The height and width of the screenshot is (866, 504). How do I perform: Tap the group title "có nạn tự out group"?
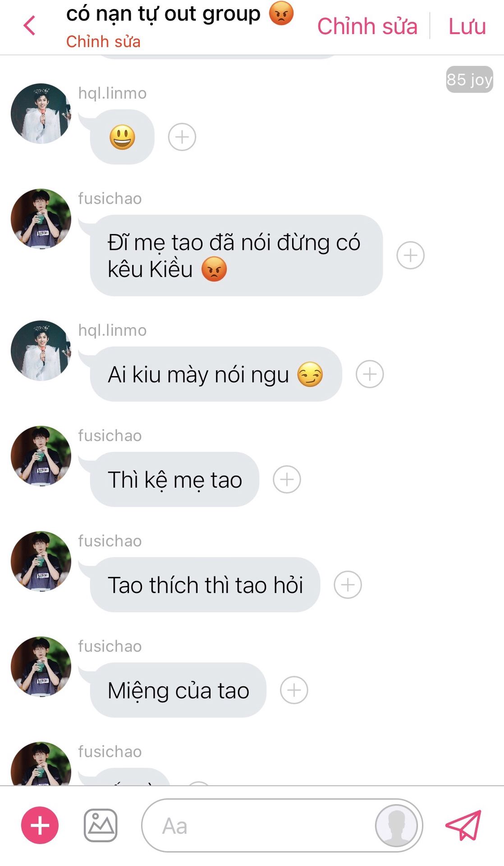pos(163,14)
